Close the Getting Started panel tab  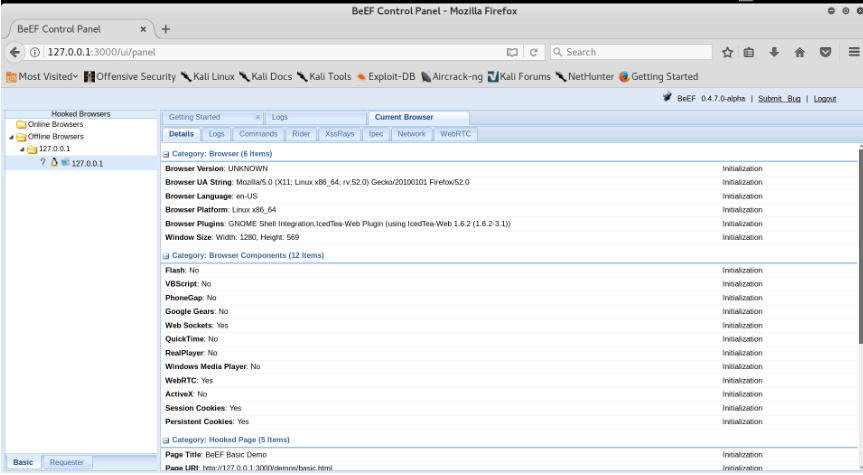point(258,117)
